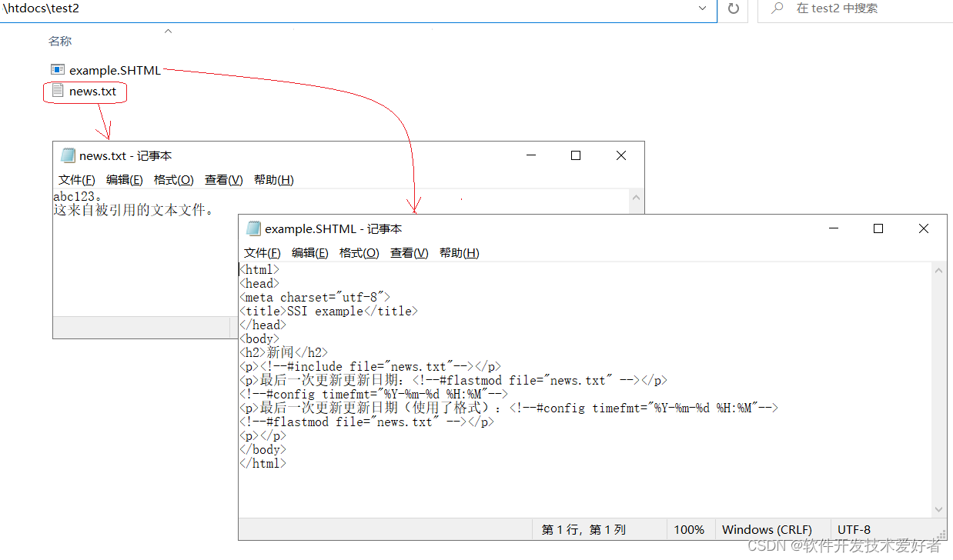Viewport: 953px width, 560px height.
Task: Open 格式(O) menu in news.txt Notepad
Action: coord(174,180)
